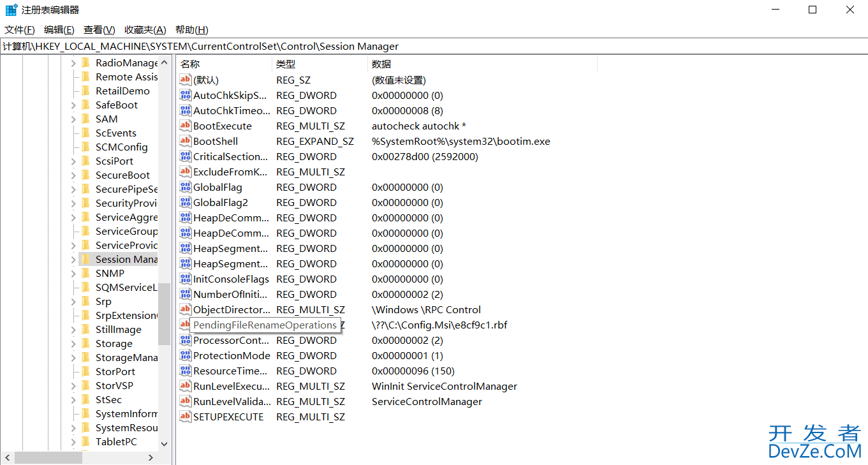Viewport: 868px width, 465px height.
Task: Click the SETUPEXECUTE multi-string icon
Action: 186,417
